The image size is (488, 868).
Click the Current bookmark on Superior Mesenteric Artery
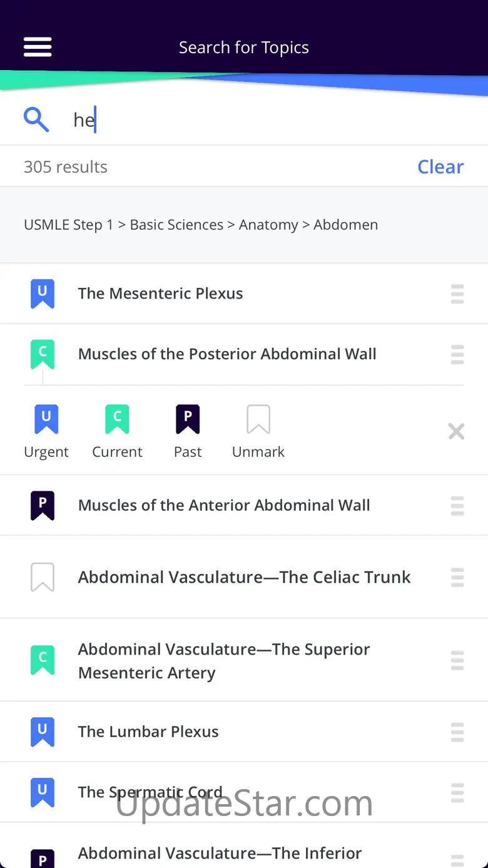coord(43,660)
